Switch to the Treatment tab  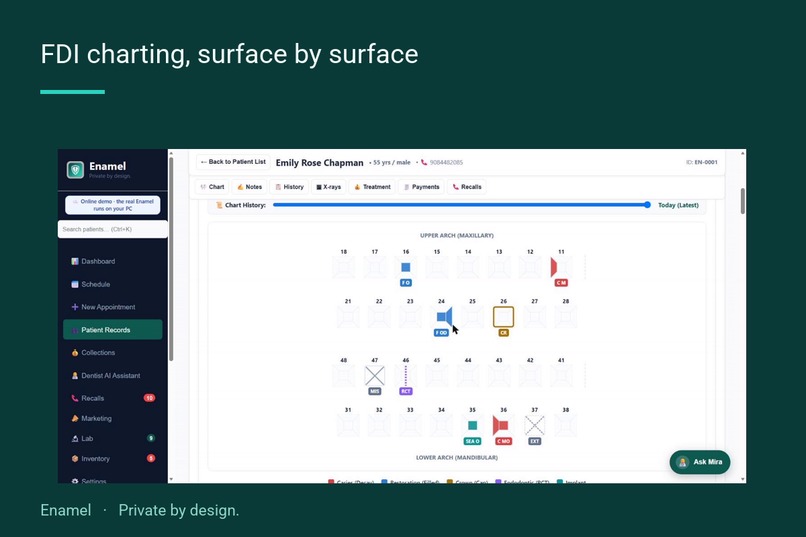(372, 187)
